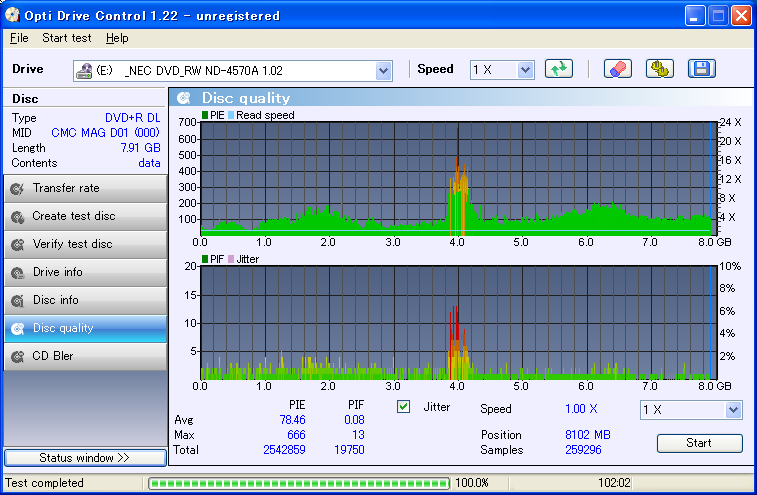Switch to the Drive info panel
The image size is (757, 495).
click(85, 272)
